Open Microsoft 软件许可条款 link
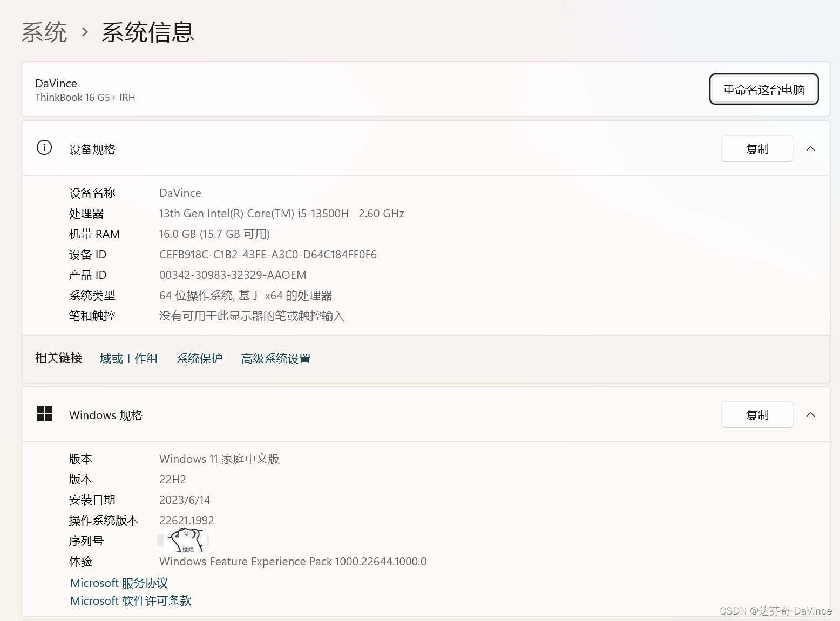Image resolution: width=840 pixels, height=621 pixels. pyautogui.click(x=131, y=600)
